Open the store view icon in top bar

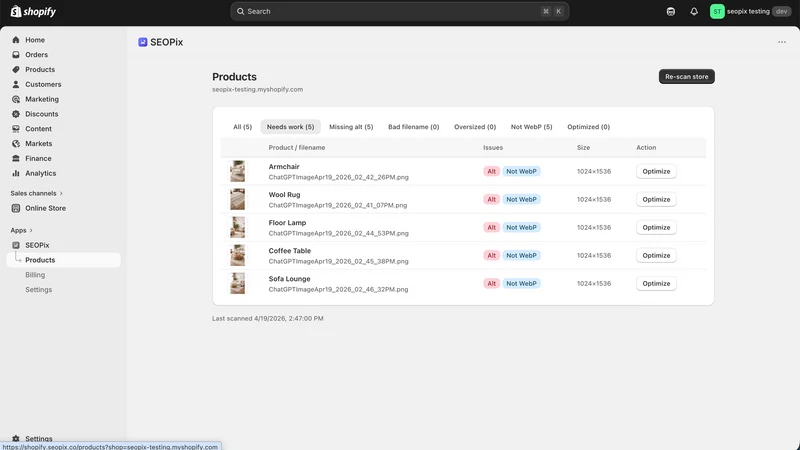[670, 11]
